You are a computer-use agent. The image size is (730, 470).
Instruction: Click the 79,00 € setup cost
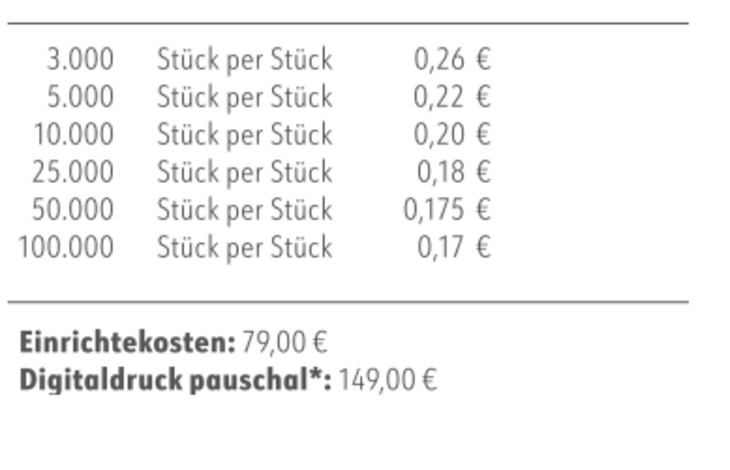(285, 342)
